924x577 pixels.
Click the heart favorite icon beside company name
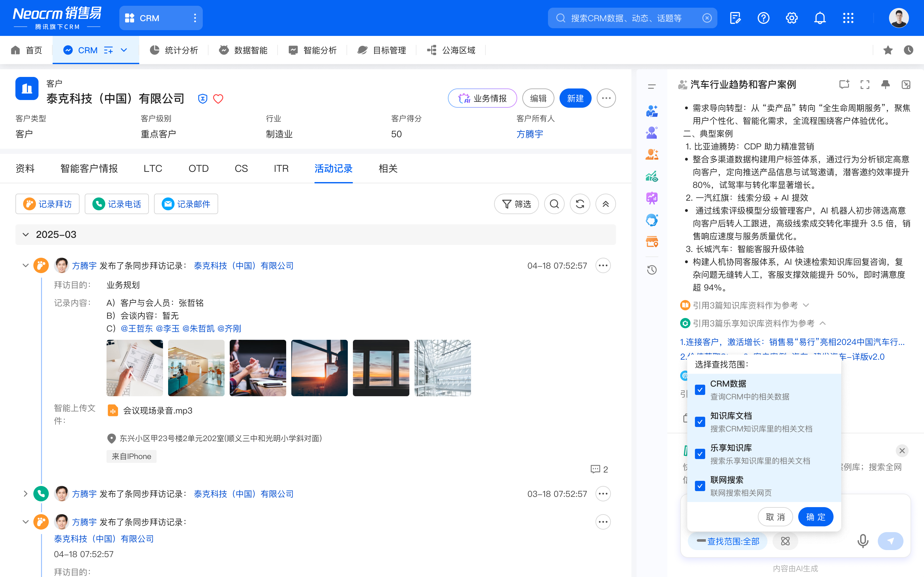pos(218,99)
